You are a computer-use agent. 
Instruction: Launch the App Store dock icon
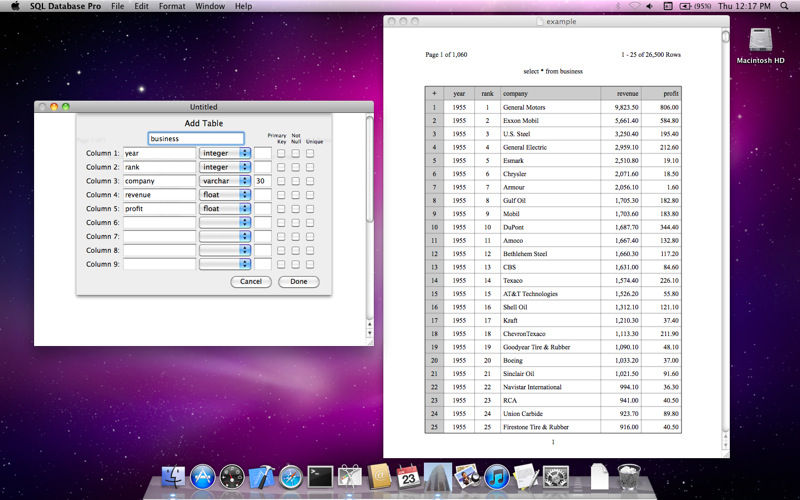click(x=203, y=477)
